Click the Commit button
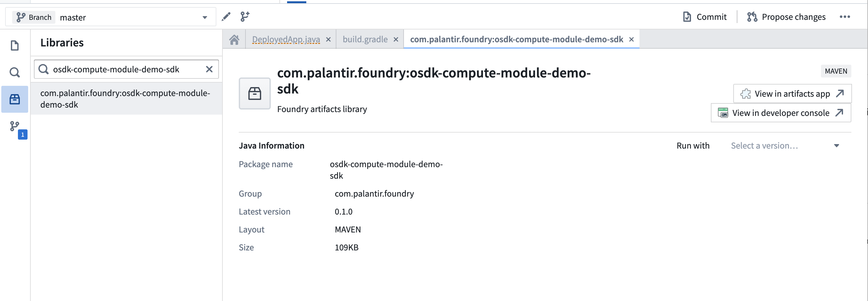 pyautogui.click(x=704, y=17)
